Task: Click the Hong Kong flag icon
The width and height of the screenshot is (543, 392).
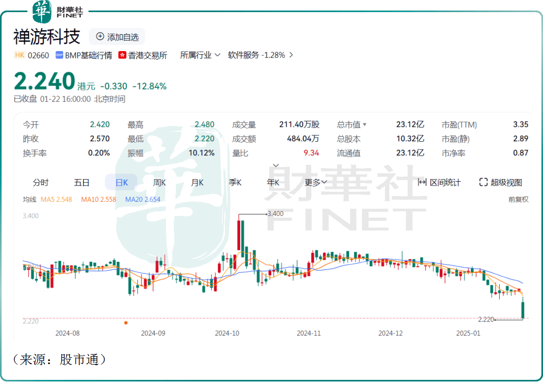Action: click(x=122, y=55)
